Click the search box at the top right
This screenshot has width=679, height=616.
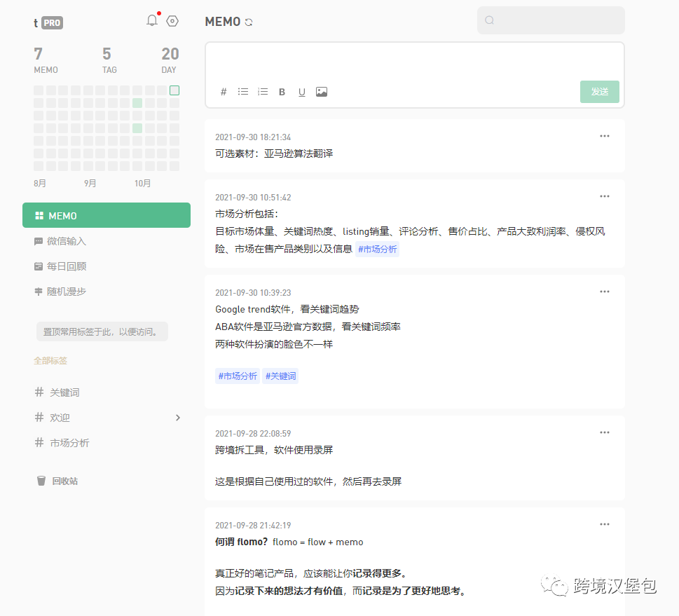(x=551, y=20)
